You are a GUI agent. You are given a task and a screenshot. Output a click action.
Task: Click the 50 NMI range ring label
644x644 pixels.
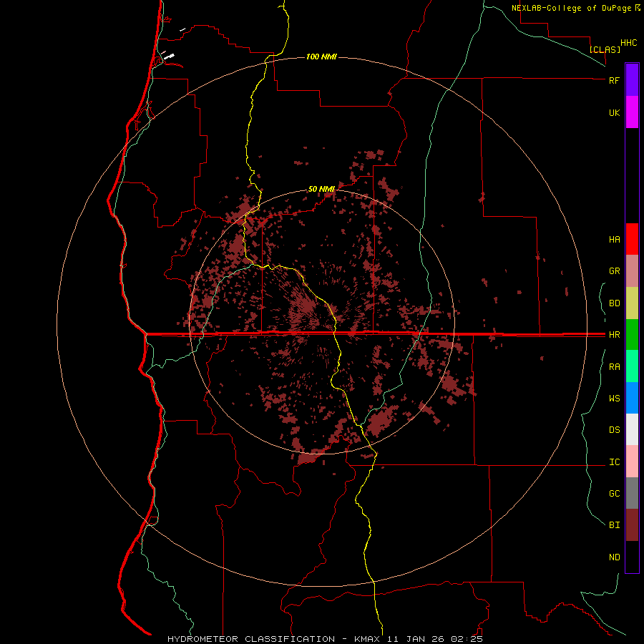[321, 189]
